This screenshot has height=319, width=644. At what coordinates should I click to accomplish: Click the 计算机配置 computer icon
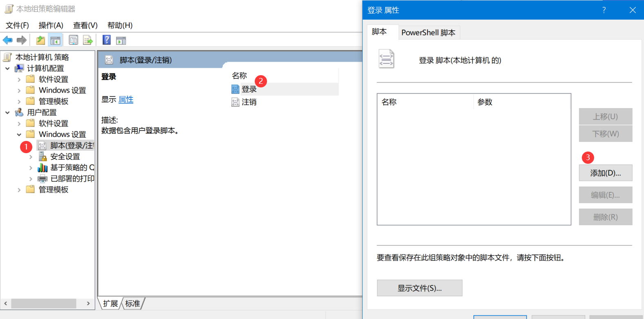(19, 68)
